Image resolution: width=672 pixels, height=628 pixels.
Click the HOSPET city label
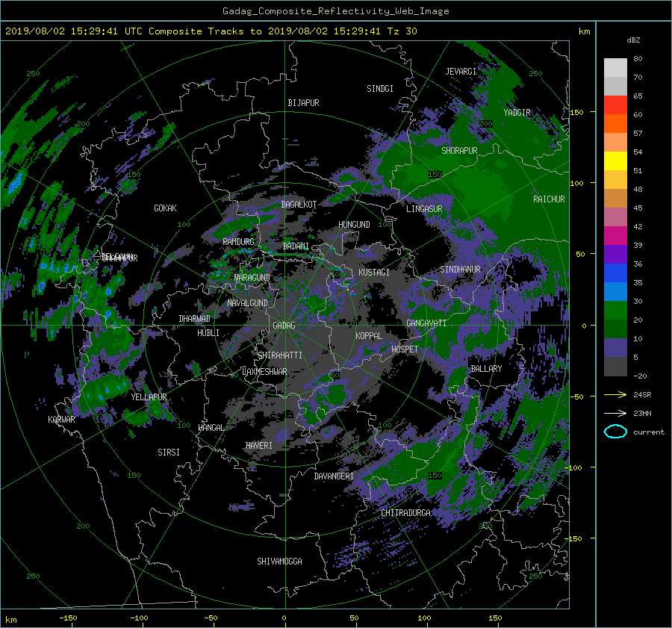point(405,349)
